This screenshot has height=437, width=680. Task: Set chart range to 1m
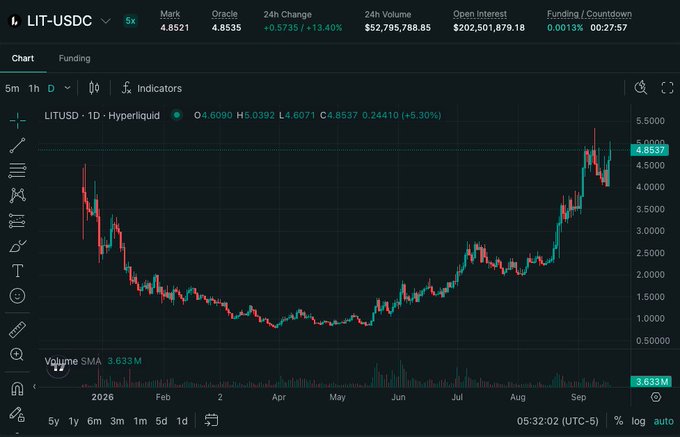tap(140, 421)
